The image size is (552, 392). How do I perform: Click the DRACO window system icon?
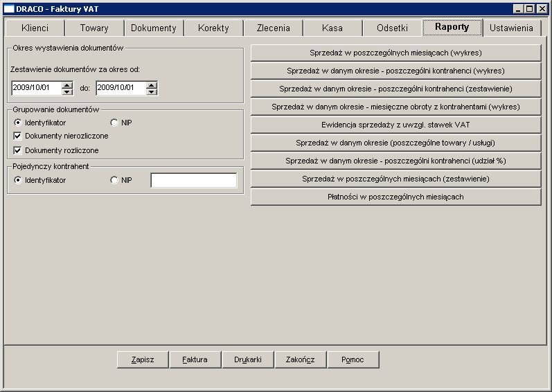tap(9, 9)
